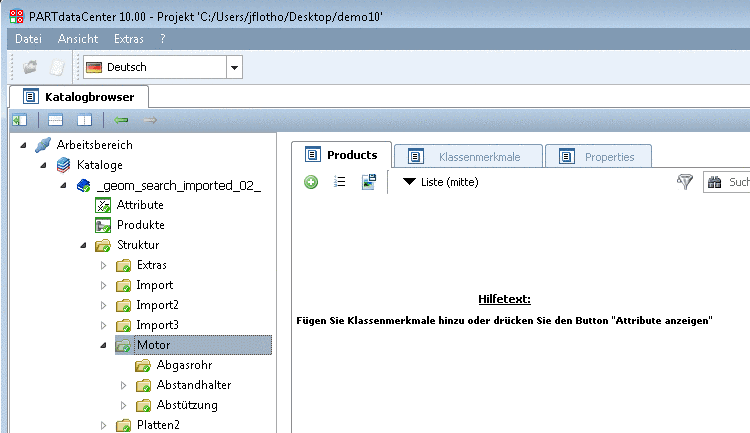Expand the Import2 folder node
This screenshot has height=433, width=750.
coord(103,305)
